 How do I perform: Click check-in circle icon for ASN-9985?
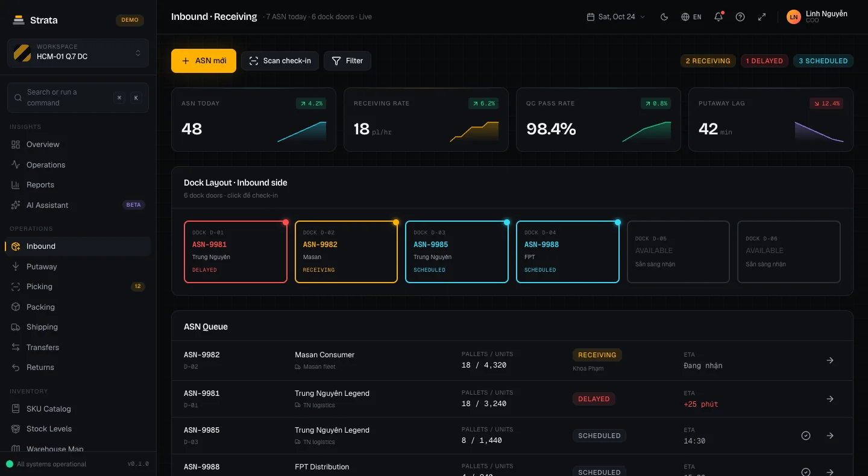(806, 436)
